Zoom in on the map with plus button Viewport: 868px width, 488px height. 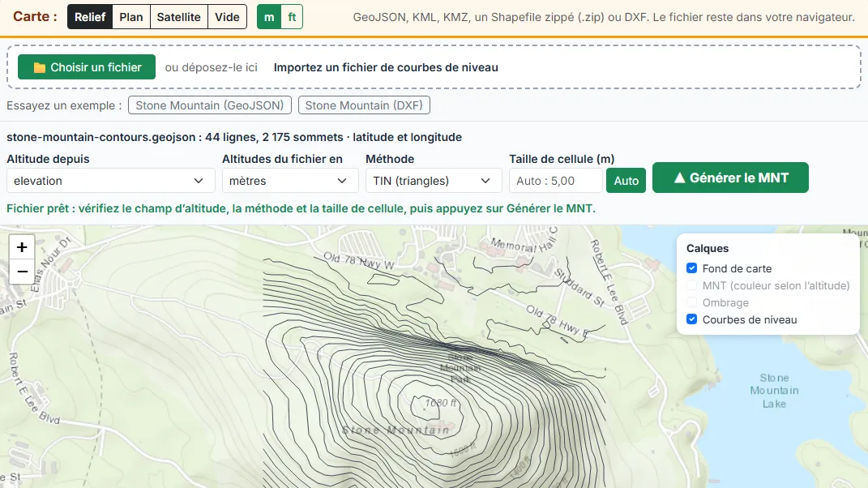coord(22,247)
